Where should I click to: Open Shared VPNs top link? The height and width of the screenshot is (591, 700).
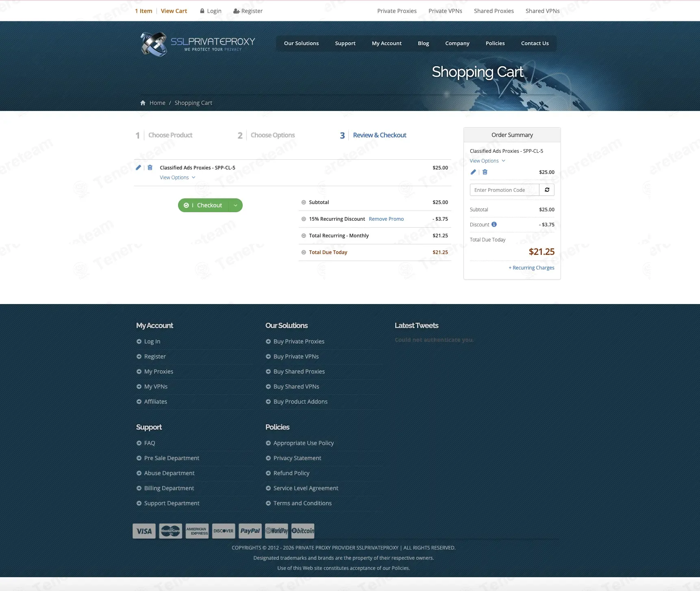pos(543,11)
